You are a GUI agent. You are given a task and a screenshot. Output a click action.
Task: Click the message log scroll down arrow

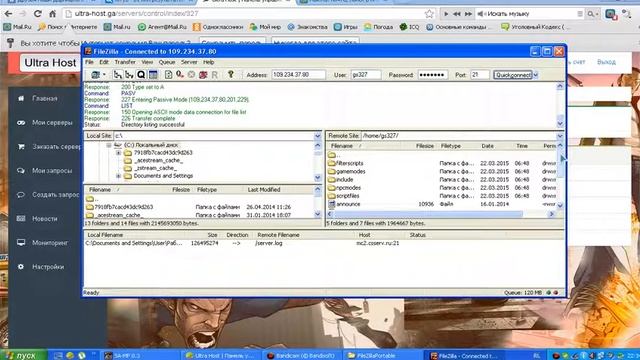[560, 123]
